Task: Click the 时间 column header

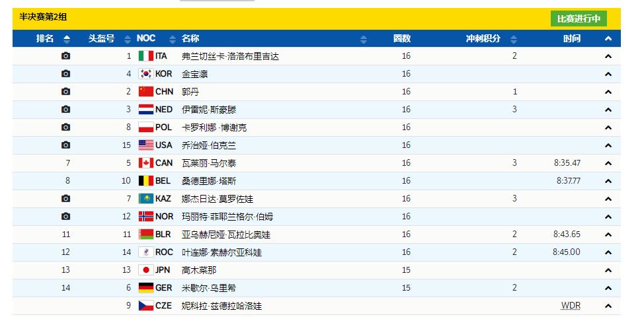Action: click(x=572, y=38)
